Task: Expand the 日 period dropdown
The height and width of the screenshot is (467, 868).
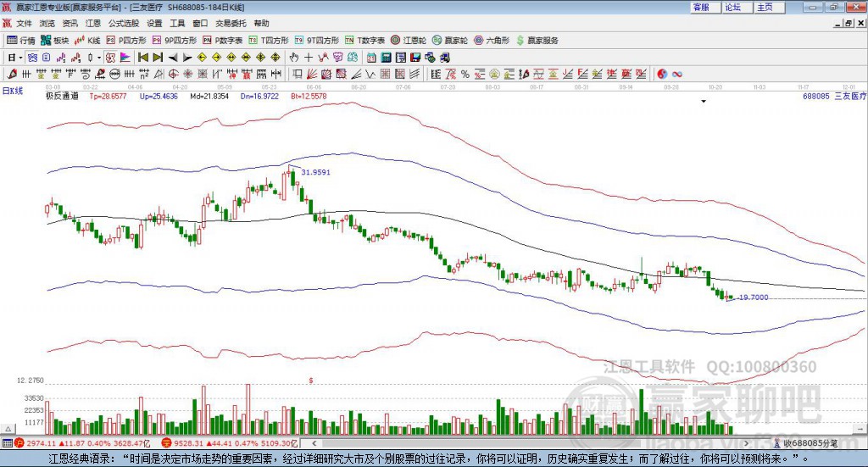Action: (x=20, y=58)
